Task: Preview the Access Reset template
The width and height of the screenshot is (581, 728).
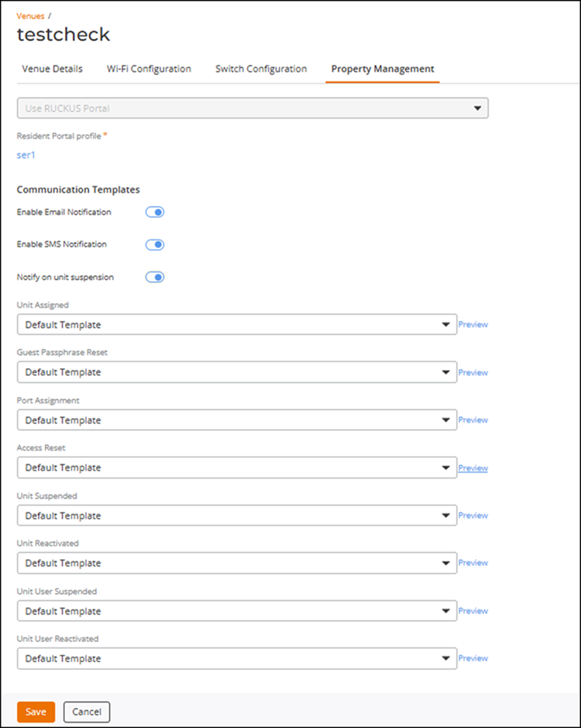Action: point(473,468)
